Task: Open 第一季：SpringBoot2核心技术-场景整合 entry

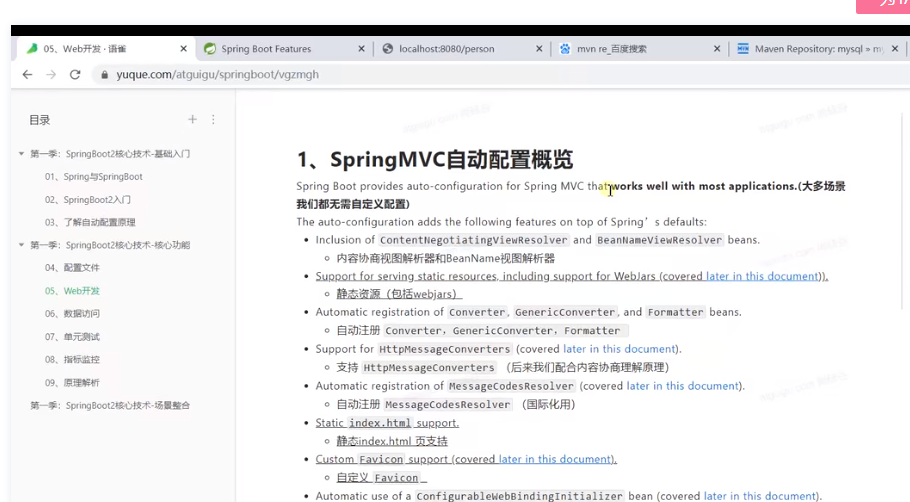Action: pos(110,405)
